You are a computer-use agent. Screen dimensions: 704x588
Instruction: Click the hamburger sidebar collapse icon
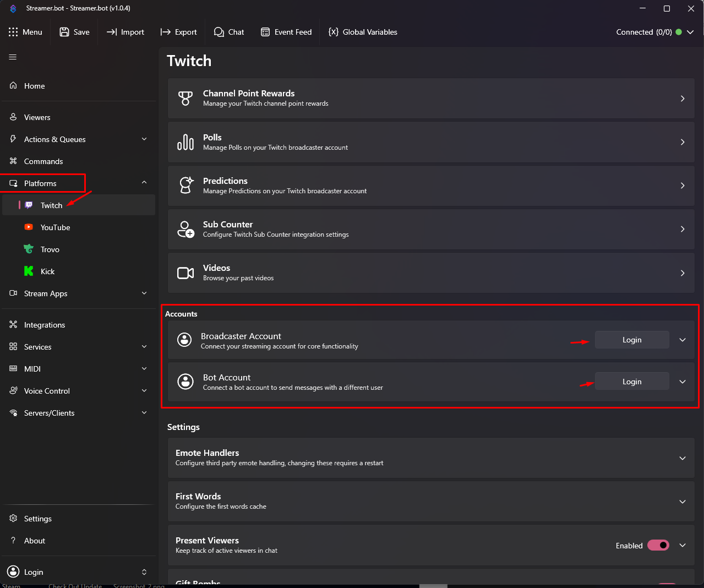13,57
